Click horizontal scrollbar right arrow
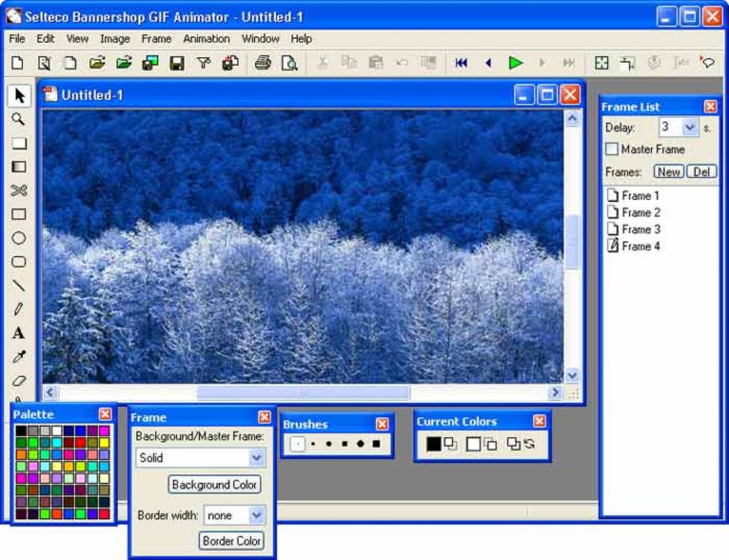The image size is (729, 560). pyautogui.click(x=554, y=393)
